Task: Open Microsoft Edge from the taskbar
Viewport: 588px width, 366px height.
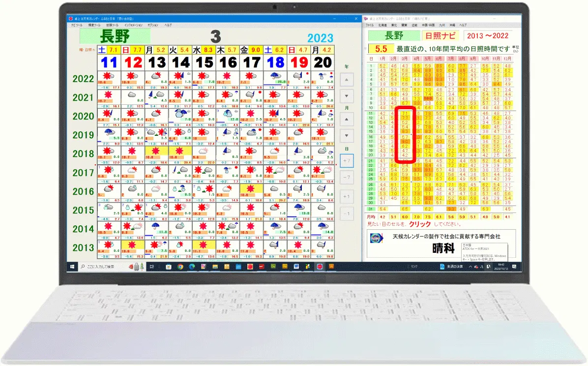Action: pos(192,266)
